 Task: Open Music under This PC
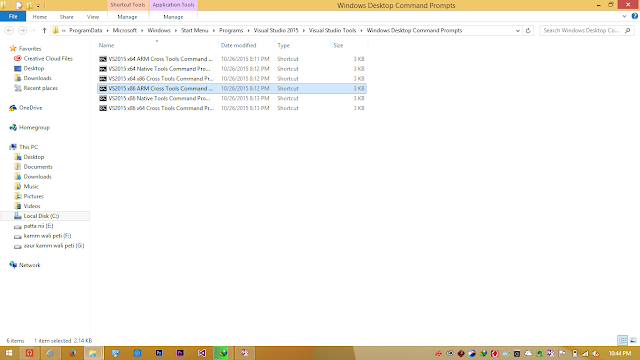point(31,186)
